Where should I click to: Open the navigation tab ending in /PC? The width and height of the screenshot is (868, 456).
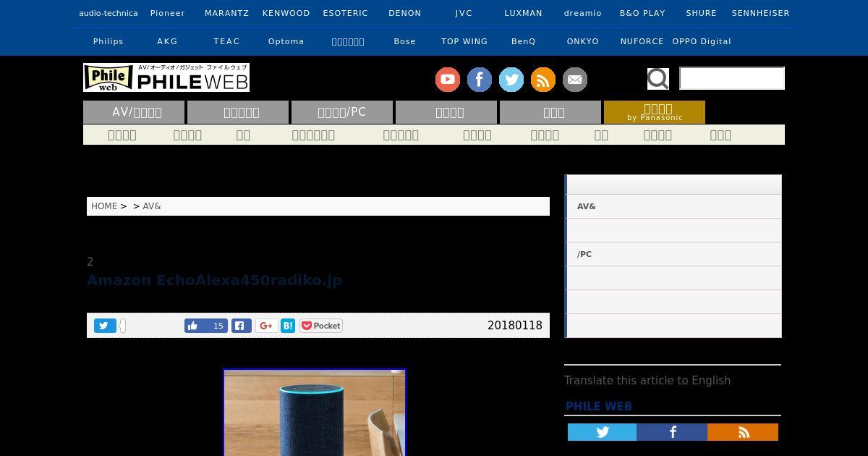pyautogui.click(x=342, y=112)
